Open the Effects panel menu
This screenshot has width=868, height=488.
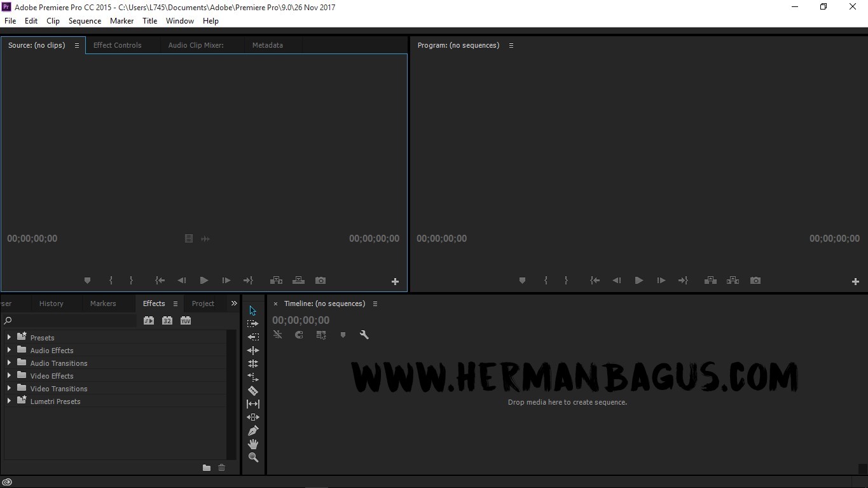point(176,303)
